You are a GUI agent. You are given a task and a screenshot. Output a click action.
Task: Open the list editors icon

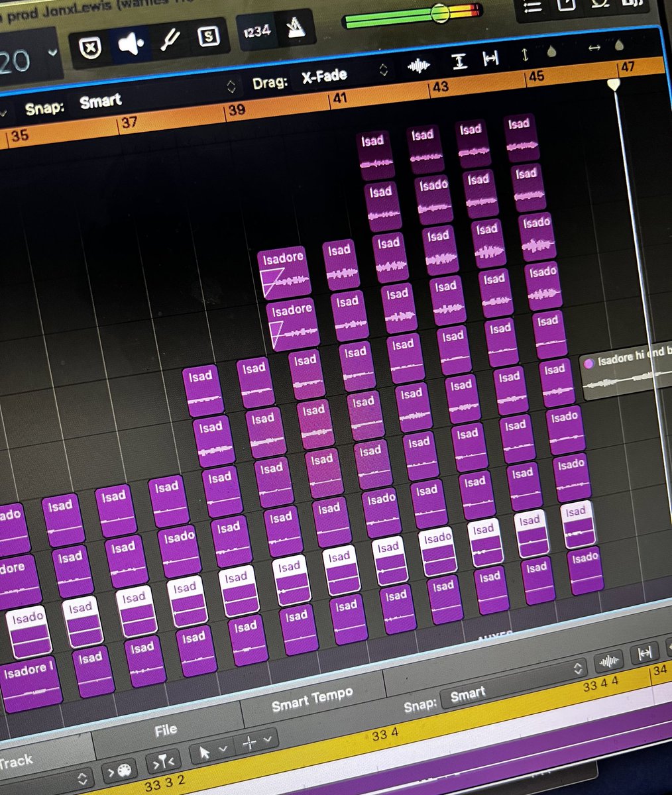532,6
